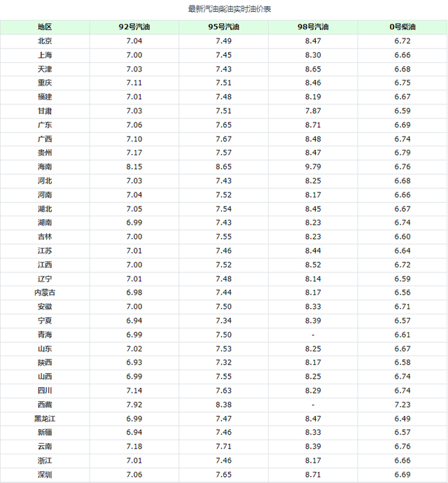448x483 pixels.
Task: Click the 黑龙江 row label
Action: click(x=45, y=419)
